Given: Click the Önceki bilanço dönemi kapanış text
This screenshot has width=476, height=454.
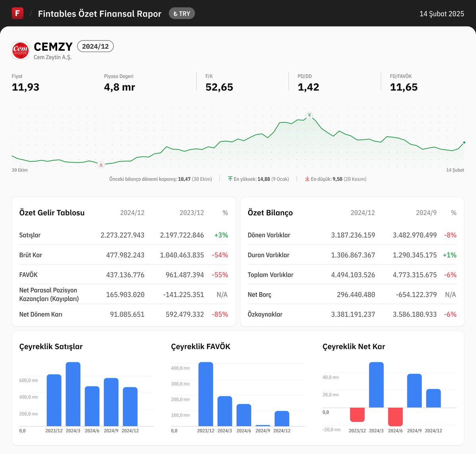Looking at the screenshot, I should click(161, 179).
